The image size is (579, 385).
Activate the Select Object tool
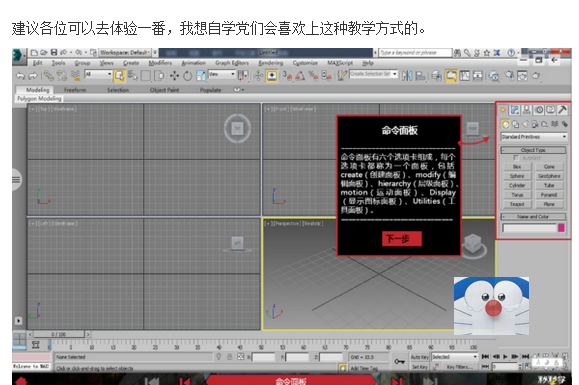119,76
